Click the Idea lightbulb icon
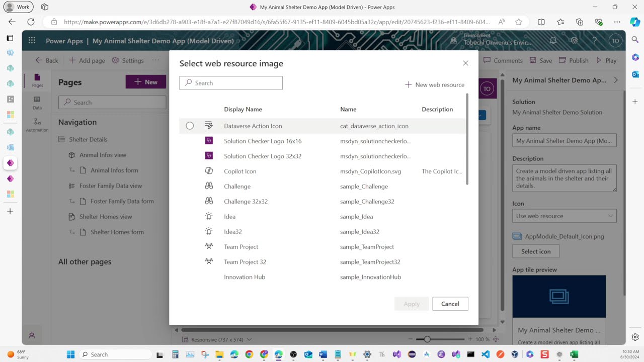This screenshot has height=362, width=644. coord(209,216)
